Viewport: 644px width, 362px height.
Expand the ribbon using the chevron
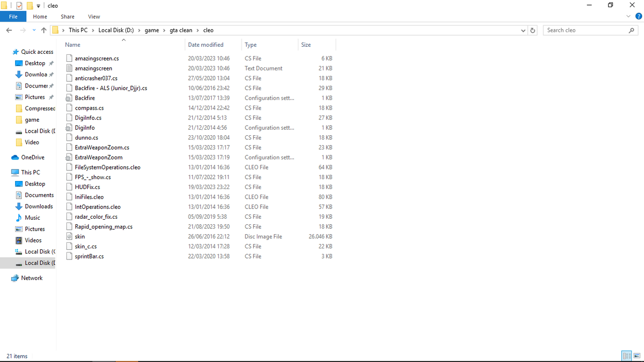point(628,17)
